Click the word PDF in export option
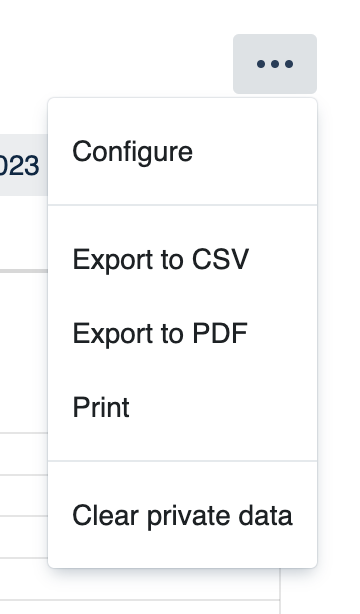Viewport: 360px width, 614px height. tap(220, 333)
